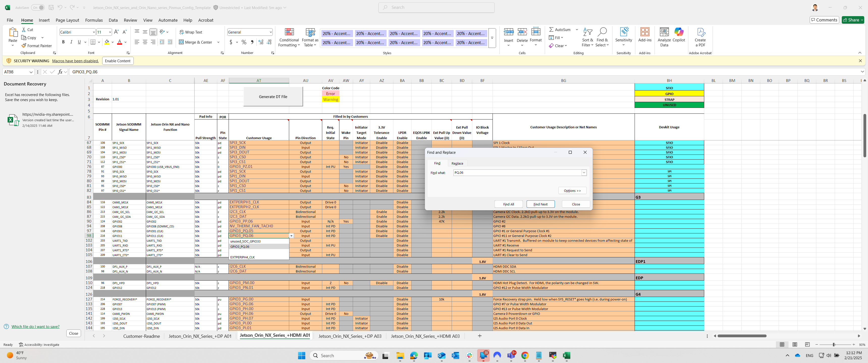
Task: Select Normal view in status bar
Action: pyautogui.click(x=782, y=345)
